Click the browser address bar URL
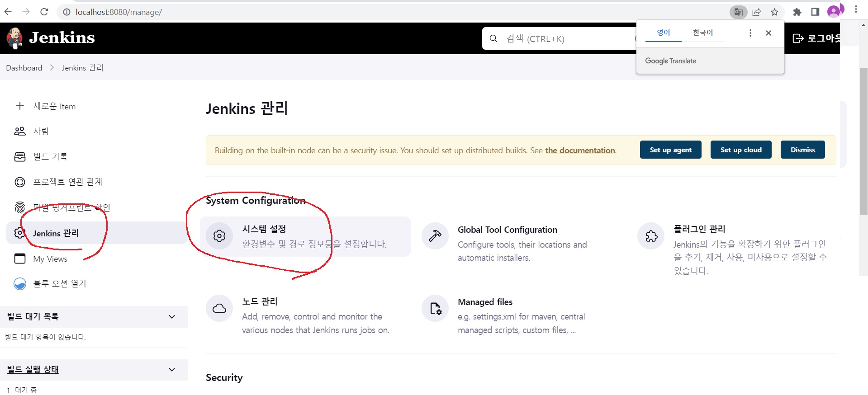 [119, 12]
